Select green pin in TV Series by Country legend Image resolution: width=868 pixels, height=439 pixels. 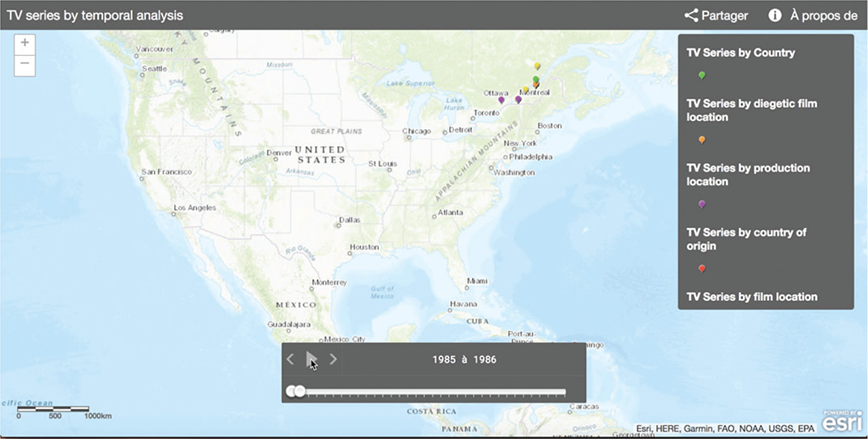(x=702, y=75)
